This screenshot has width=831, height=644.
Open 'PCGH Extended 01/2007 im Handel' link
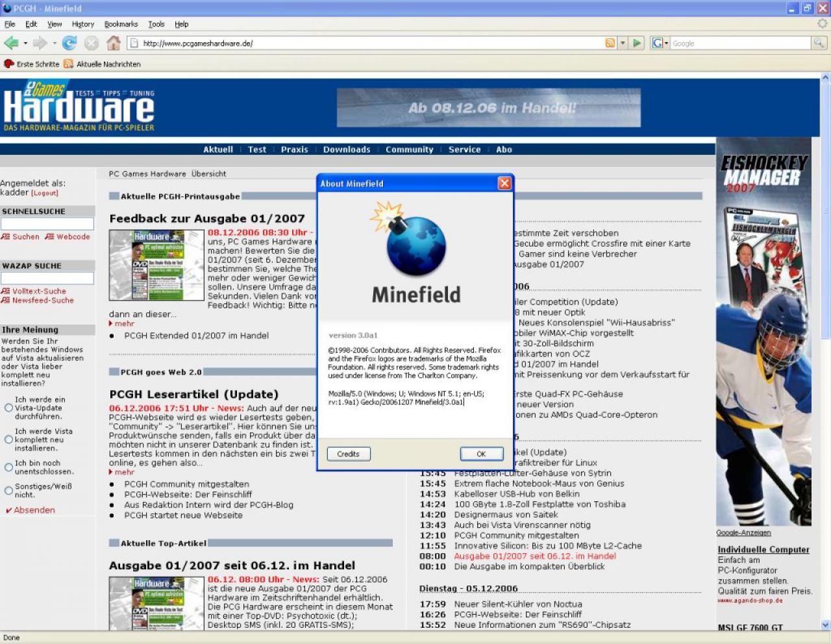(196, 336)
